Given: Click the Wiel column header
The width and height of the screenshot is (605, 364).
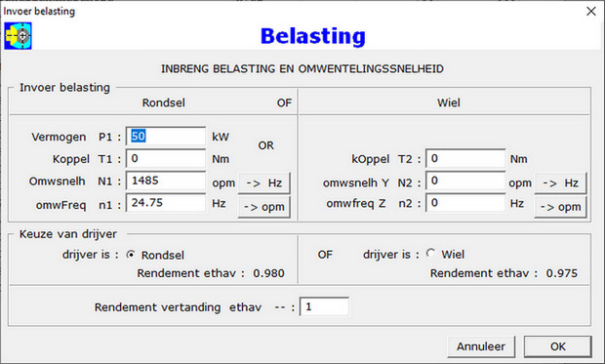Looking at the screenshot, I should pyautogui.click(x=448, y=103).
